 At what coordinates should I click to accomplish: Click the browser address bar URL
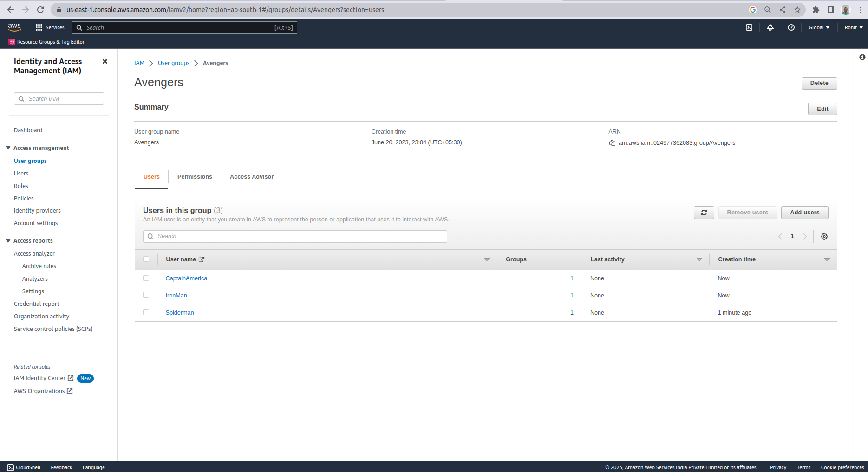225,10
